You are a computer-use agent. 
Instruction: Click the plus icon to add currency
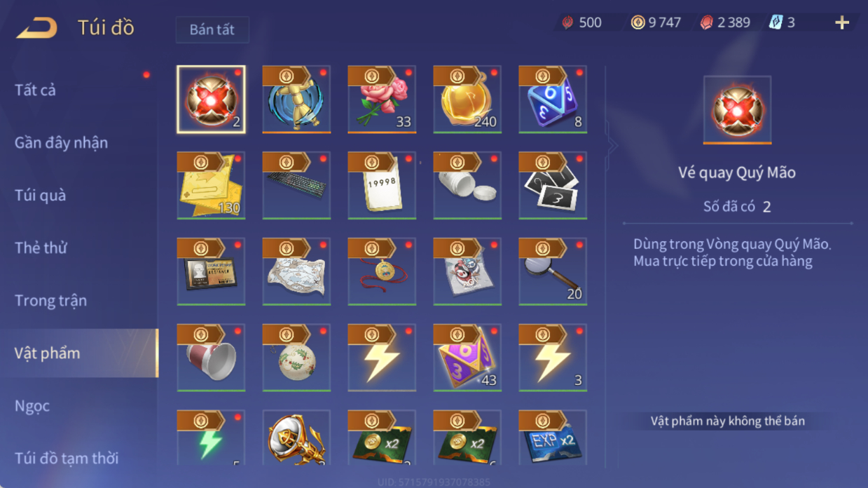(x=842, y=22)
